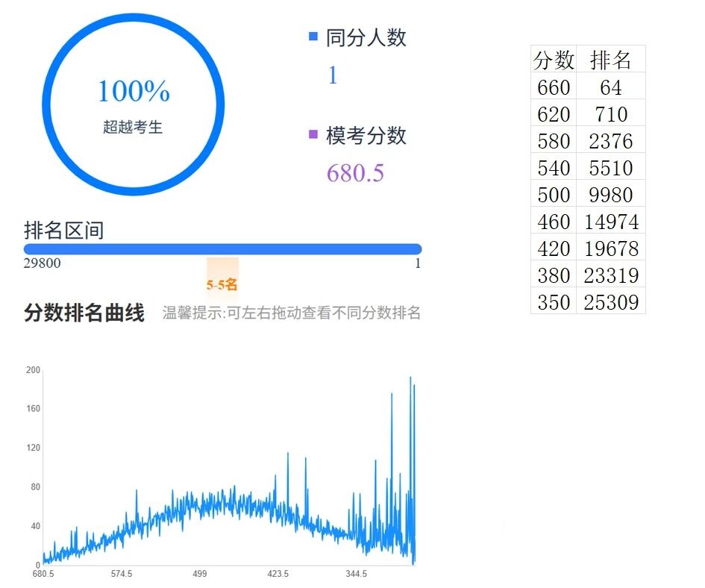Click the rank cell showing 25309
The width and height of the screenshot is (705, 588).
click(610, 302)
